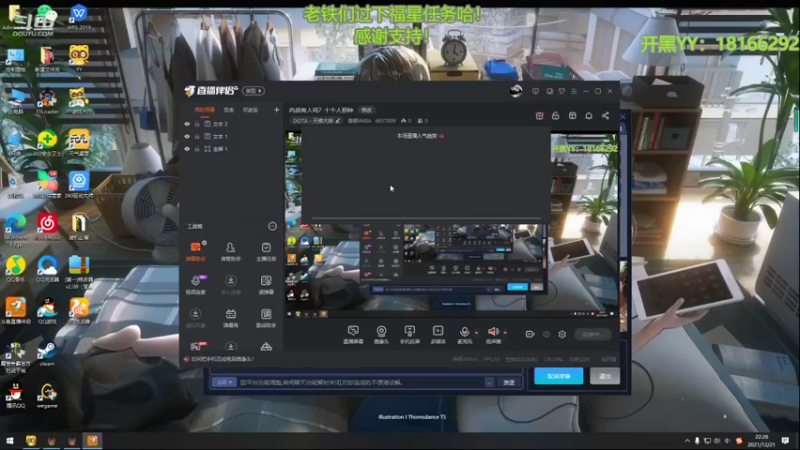Click the car-shaped tool icon in toolbox
The height and width of the screenshot is (450, 800).
pyautogui.click(x=266, y=347)
